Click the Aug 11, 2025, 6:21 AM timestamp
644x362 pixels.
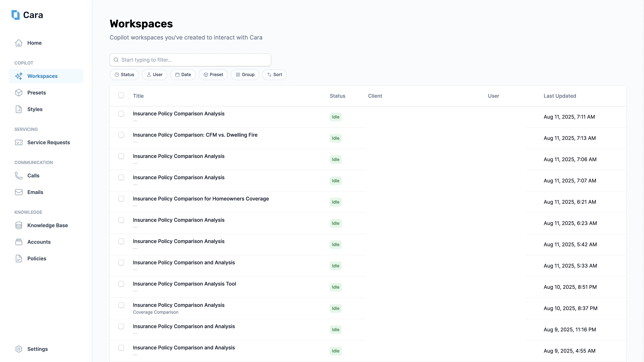point(570,202)
